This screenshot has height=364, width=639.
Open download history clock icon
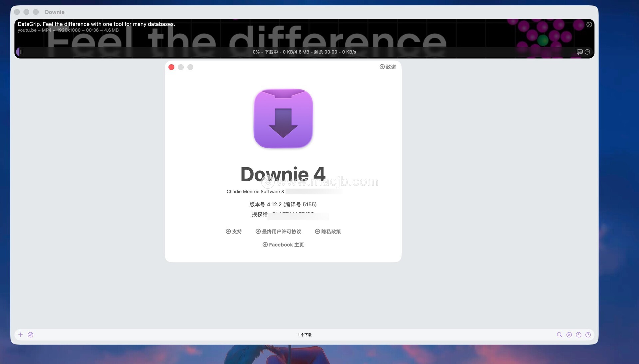pyautogui.click(x=579, y=335)
